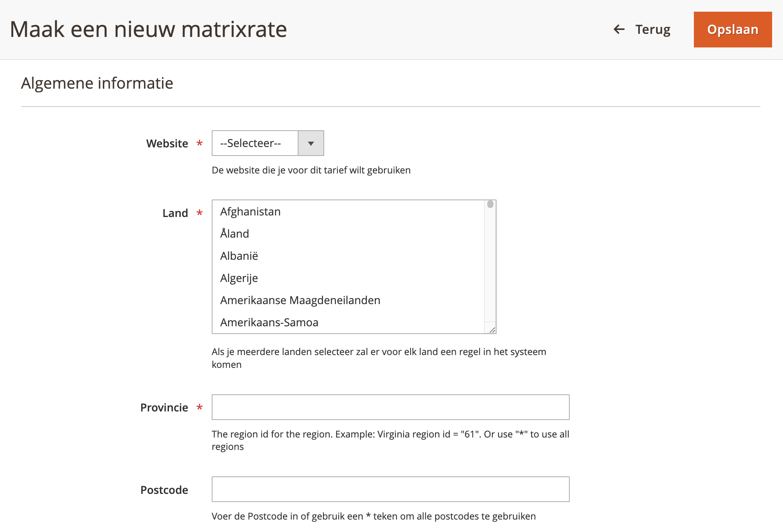Select Algerije in the Land list
783x532 pixels.
pos(349,278)
